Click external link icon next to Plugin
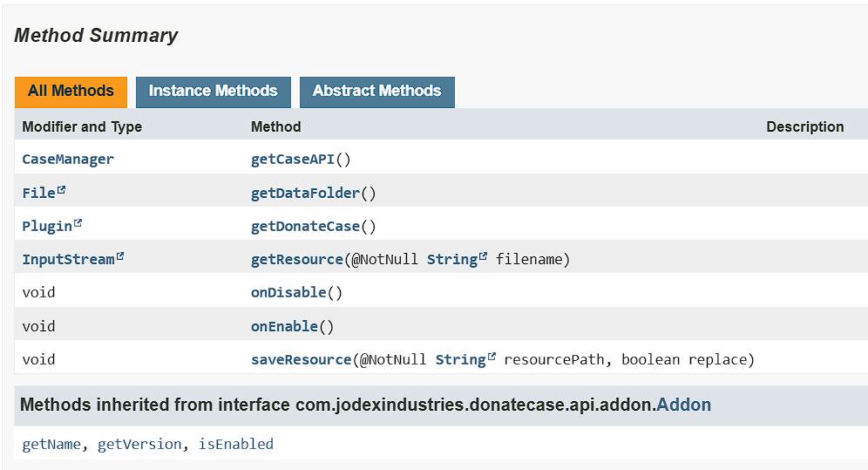The image size is (868, 470). [x=78, y=224]
